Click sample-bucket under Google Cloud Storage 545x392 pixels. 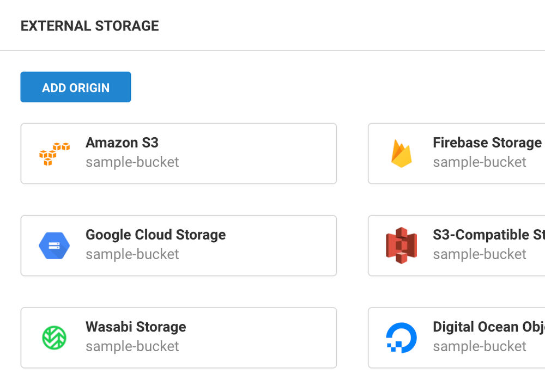(132, 254)
